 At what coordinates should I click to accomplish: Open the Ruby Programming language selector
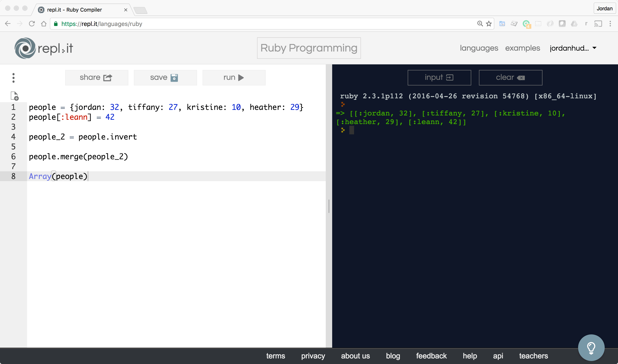coord(309,48)
